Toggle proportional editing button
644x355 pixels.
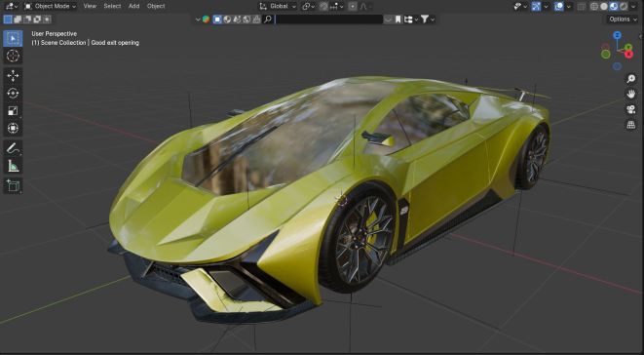click(x=352, y=6)
